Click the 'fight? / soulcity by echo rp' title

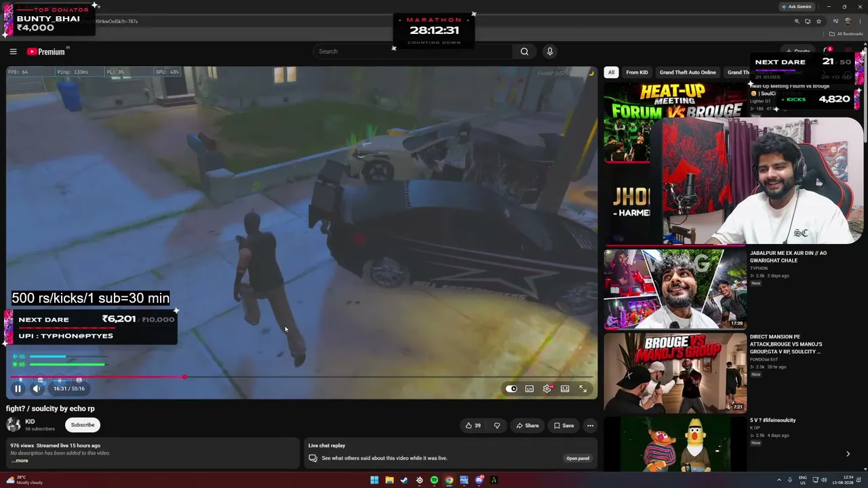coord(50,409)
